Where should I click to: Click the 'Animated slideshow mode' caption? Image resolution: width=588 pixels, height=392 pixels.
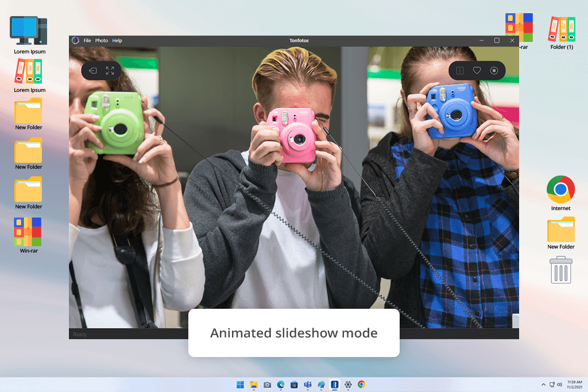coord(293,333)
